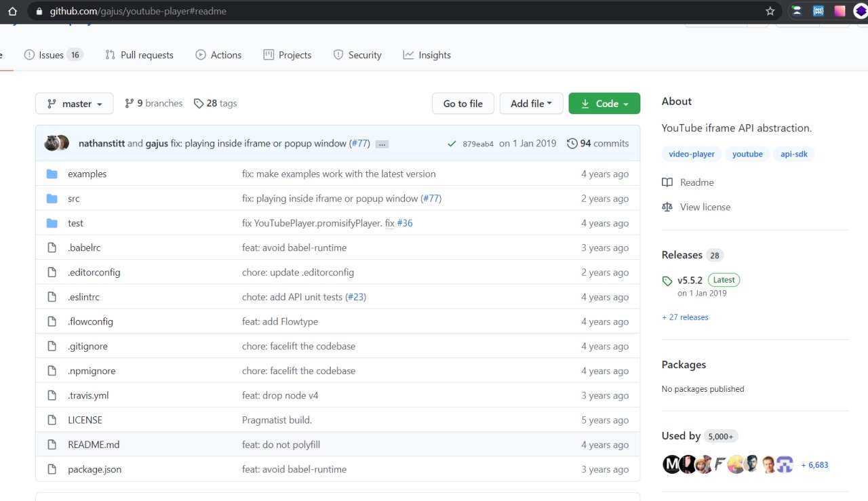Open the examples folder

[x=87, y=174]
